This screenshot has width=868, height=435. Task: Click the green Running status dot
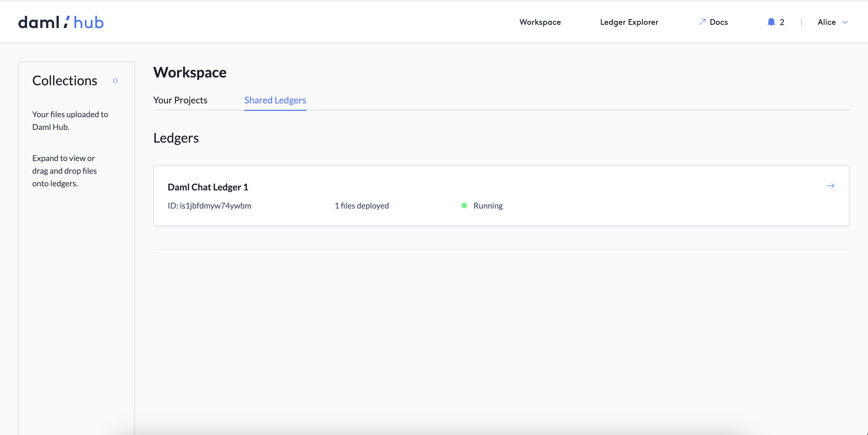[464, 205]
